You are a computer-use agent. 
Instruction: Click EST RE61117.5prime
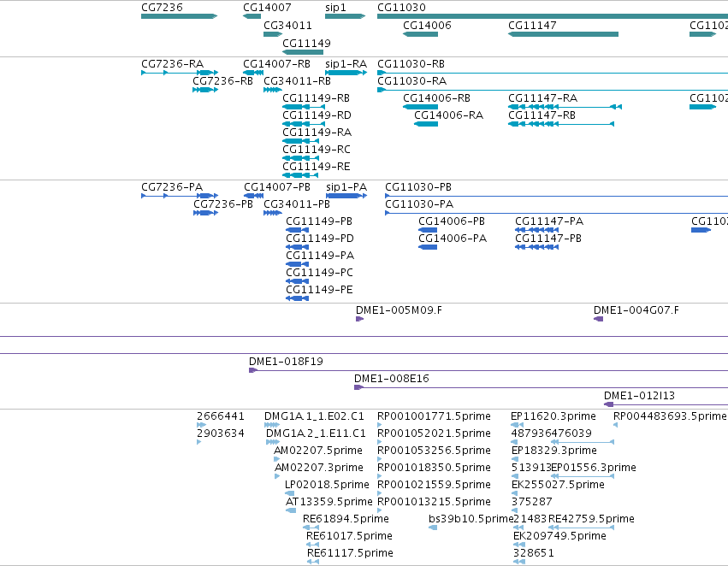(313, 562)
